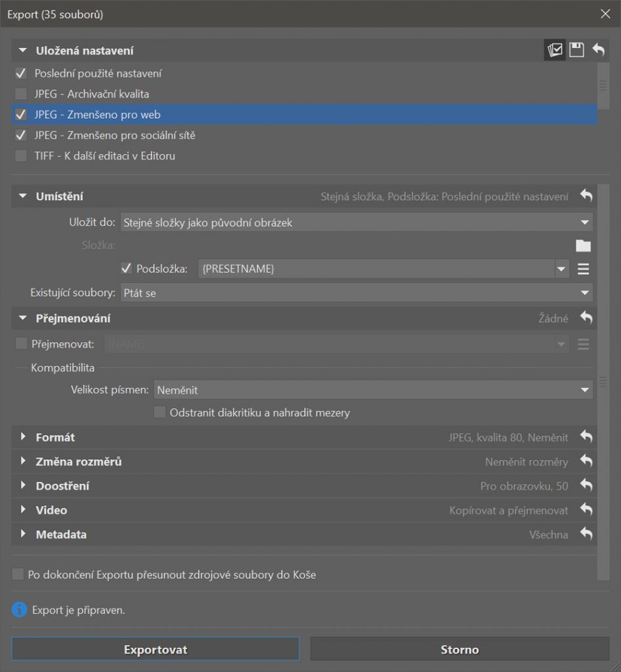Check Odstranit diakritiku a nahradit mezery

[159, 413]
